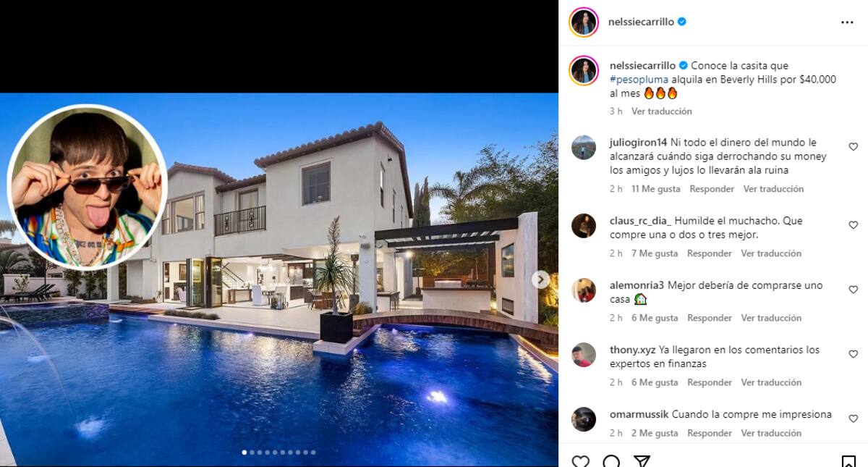Like claus_rc_dia_'s comment heart

(x=853, y=225)
